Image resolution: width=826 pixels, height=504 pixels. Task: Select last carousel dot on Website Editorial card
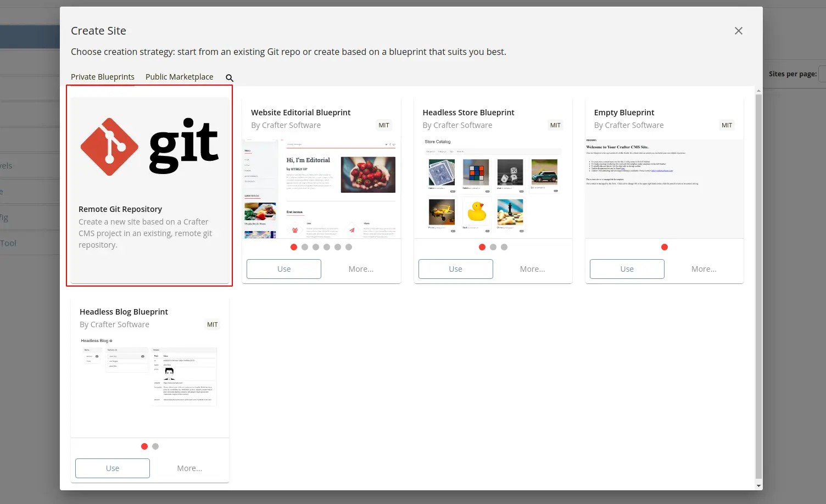[x=349, y=247]
